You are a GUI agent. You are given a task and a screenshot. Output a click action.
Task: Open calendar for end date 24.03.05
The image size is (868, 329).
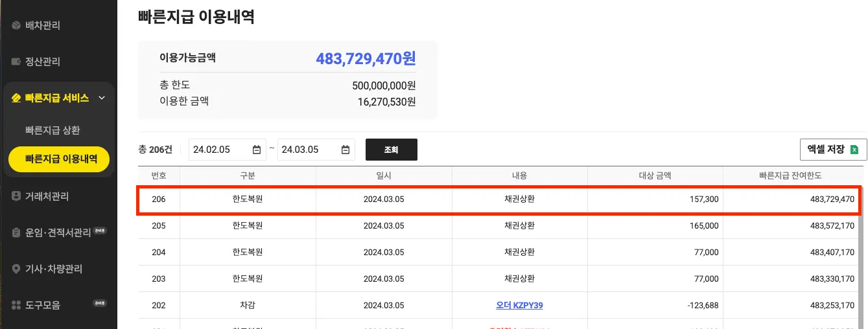pos(346,150)
